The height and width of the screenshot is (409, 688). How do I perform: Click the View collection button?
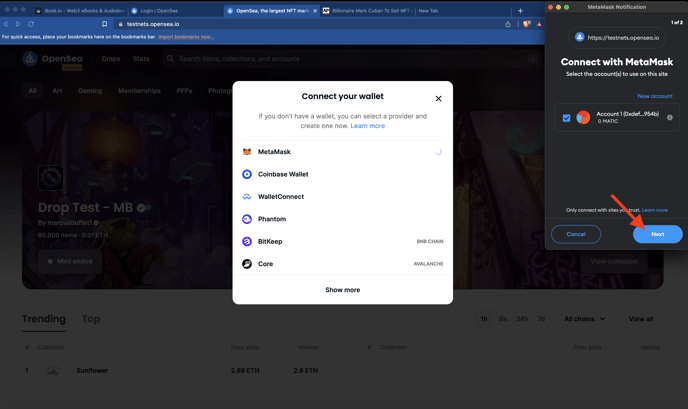pos(614,262)
